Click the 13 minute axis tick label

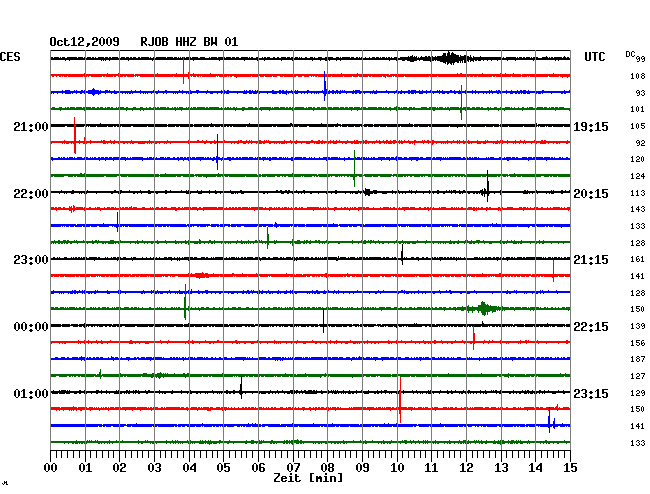click(x=501, y=468)
